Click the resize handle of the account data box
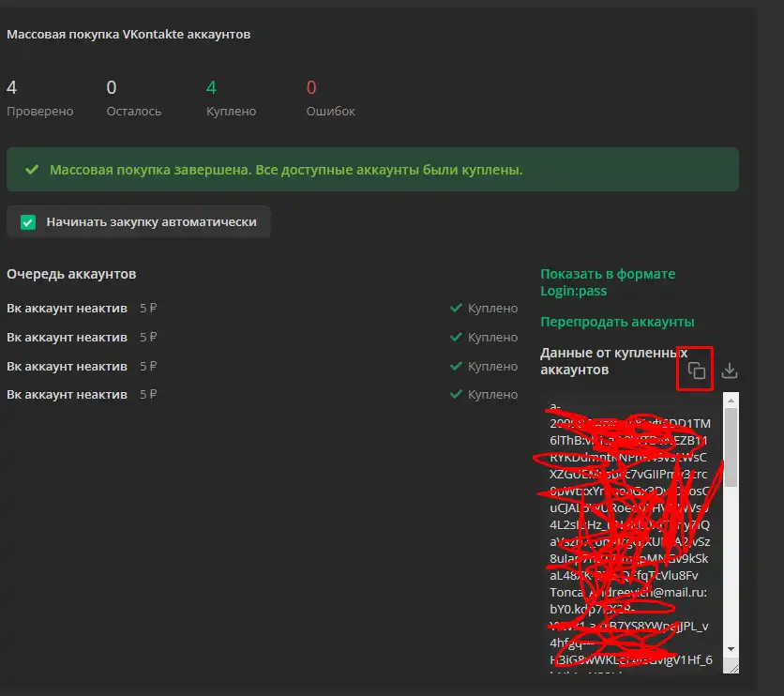784x696 pixels. click(732, 667)
